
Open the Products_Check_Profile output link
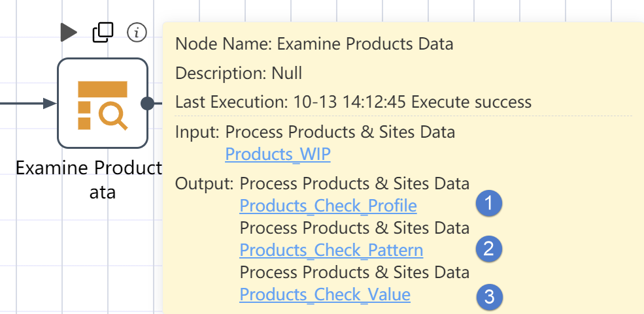point(328,206)
